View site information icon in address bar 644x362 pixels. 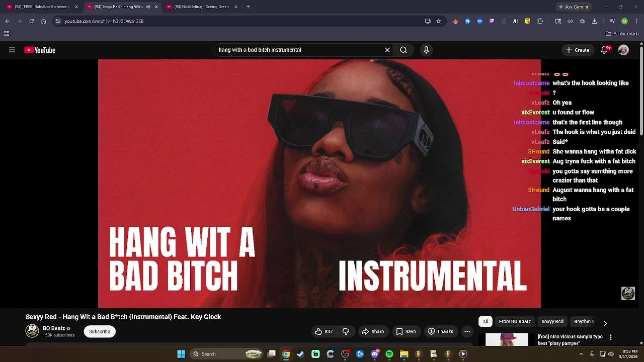tap(58, 21)
